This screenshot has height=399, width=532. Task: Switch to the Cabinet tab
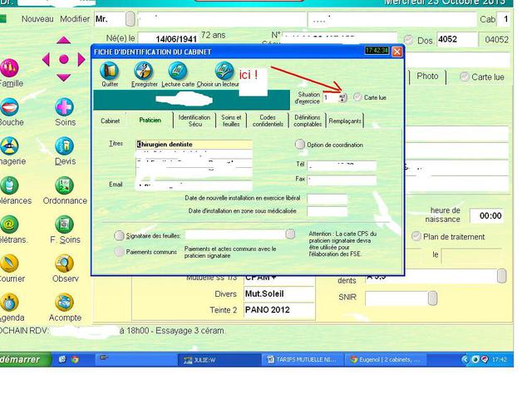click(x=111, y=121)
